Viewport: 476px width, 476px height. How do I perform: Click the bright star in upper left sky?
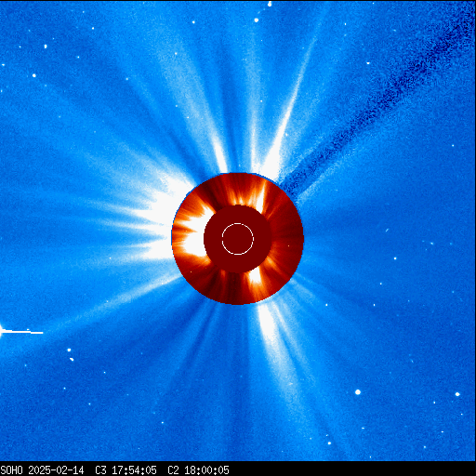pyautogui.click(x=34, y=75)
